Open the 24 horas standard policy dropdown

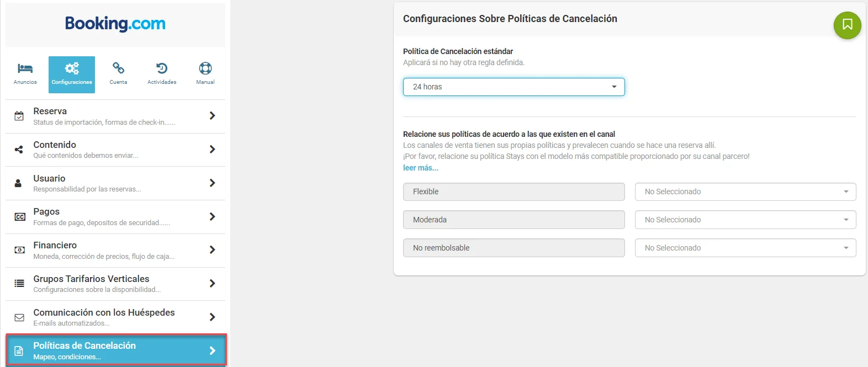pos(514,87)
